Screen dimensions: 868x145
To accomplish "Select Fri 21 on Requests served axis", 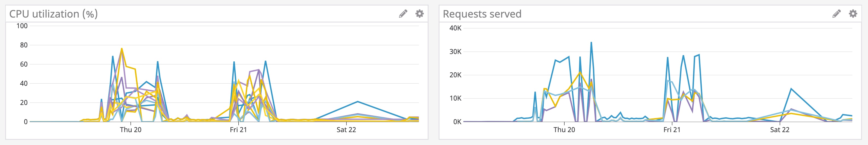I will click(x=672, y=130).
